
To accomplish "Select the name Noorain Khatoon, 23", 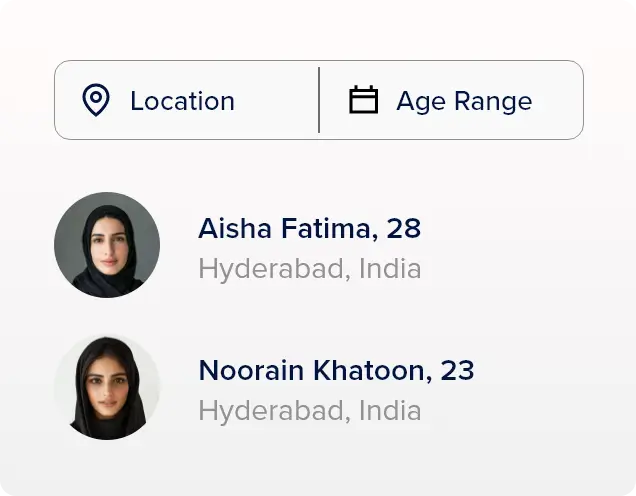I will pos(336,371).
